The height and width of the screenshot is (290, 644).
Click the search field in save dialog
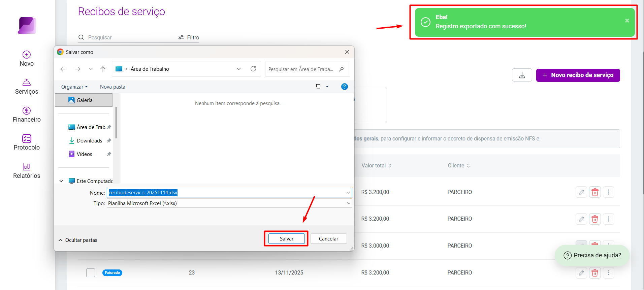tap(307, 69)
